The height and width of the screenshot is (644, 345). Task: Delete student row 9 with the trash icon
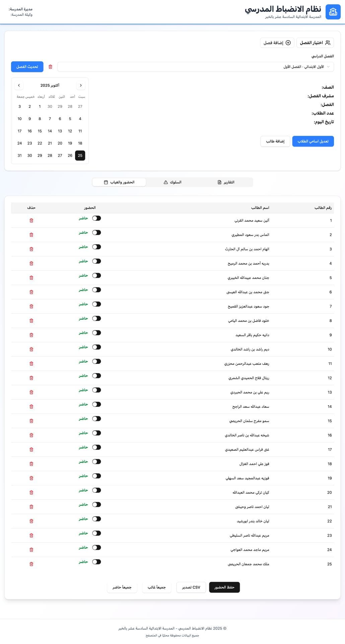[x=31, y=335]
